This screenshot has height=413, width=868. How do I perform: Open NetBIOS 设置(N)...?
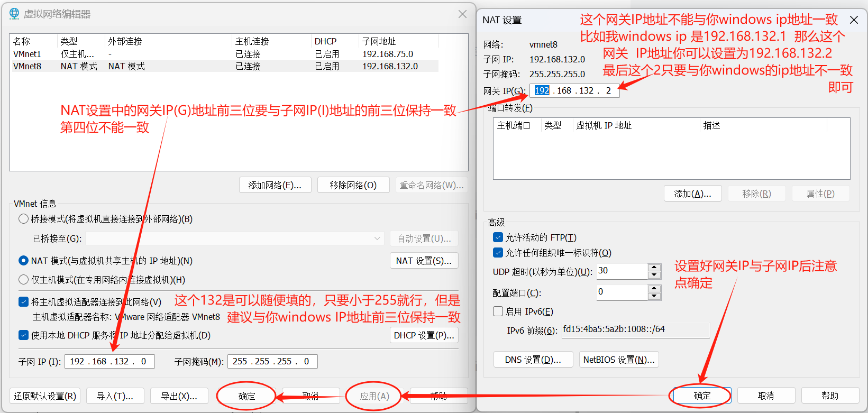click(x=619, y=360)
